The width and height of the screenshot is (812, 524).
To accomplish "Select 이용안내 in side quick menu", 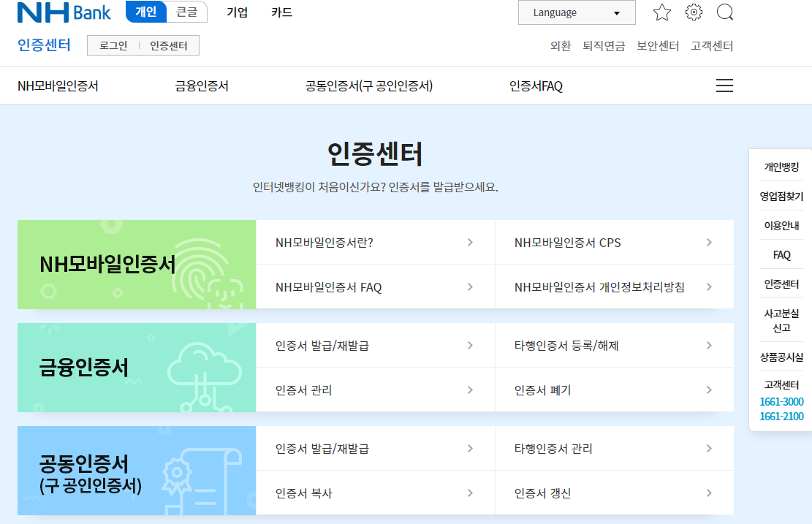I will tap(781, 225).
